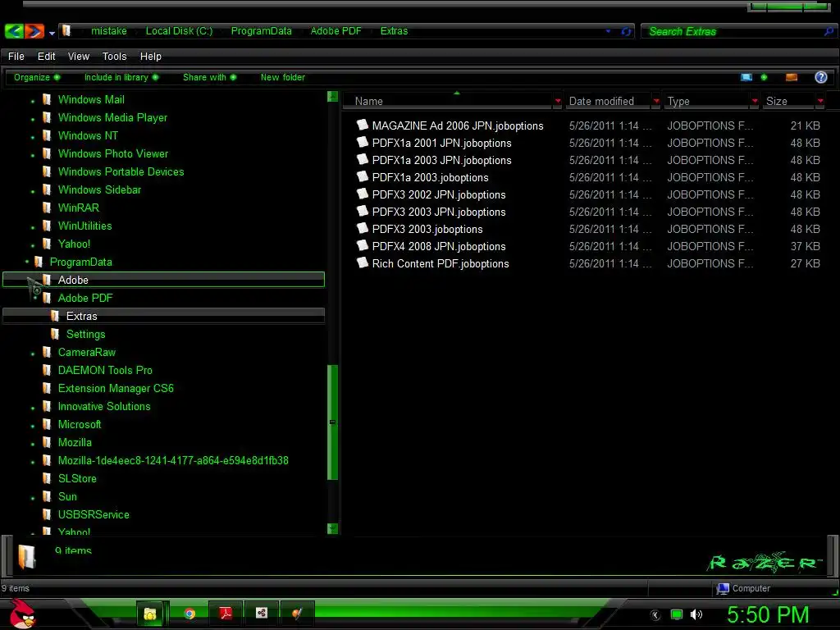Viewport: 840px width, 630px height.
Task: Click the Angry Birds start button
Action: pos(22,614)
